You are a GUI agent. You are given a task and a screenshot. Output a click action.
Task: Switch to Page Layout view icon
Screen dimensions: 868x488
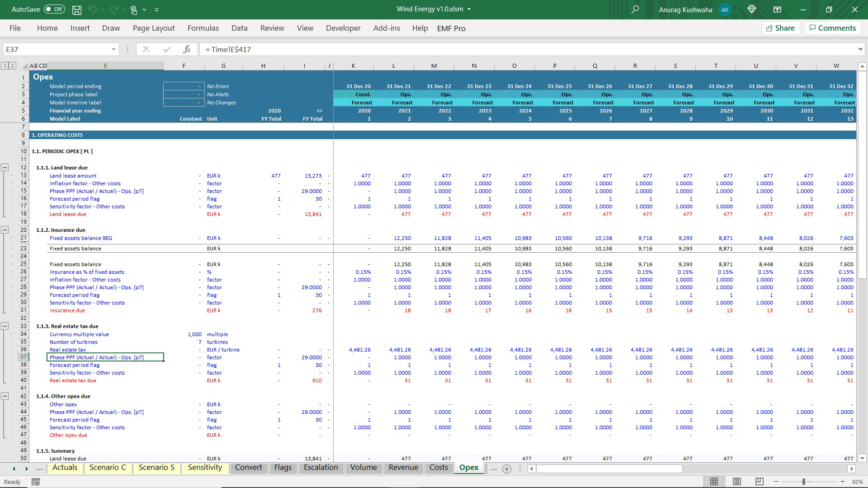pyautogui.click(x=736, y=482)
